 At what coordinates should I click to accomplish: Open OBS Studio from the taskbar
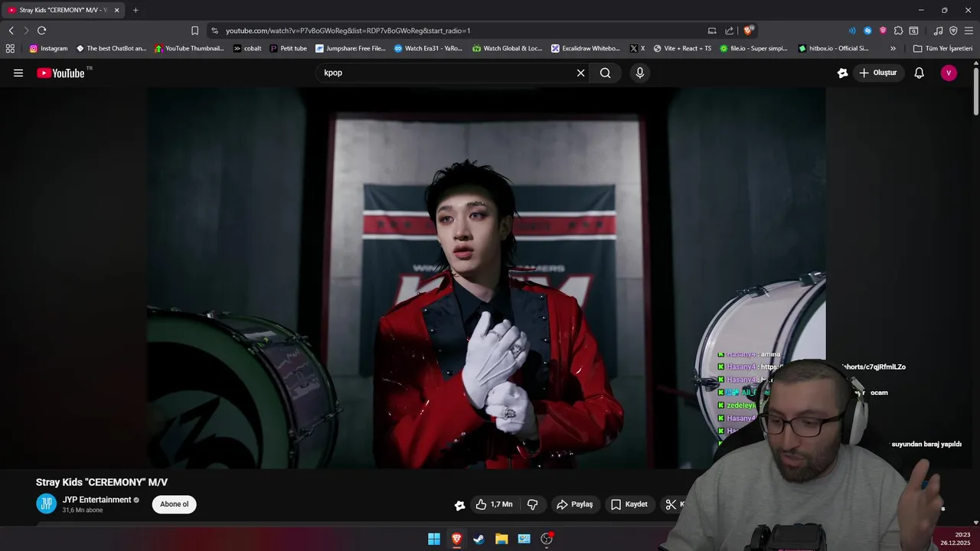[547, 539]
